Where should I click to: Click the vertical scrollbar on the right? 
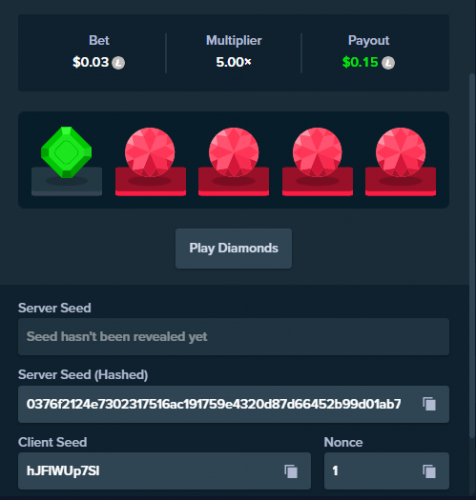(472, 253)
